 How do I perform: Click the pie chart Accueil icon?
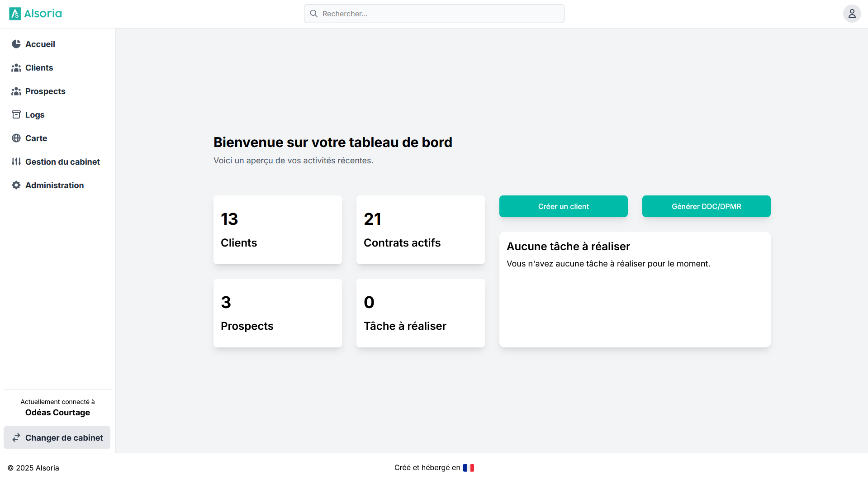click(x=16, y=44)
